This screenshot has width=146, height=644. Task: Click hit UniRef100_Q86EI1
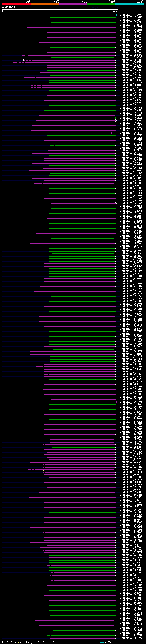[x=131, y=25]
